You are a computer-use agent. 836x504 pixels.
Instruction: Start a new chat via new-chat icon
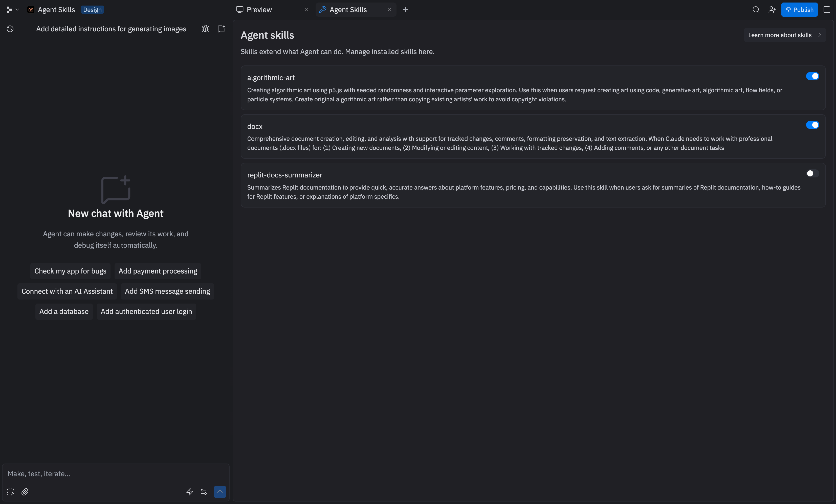(x=221, y=29)
